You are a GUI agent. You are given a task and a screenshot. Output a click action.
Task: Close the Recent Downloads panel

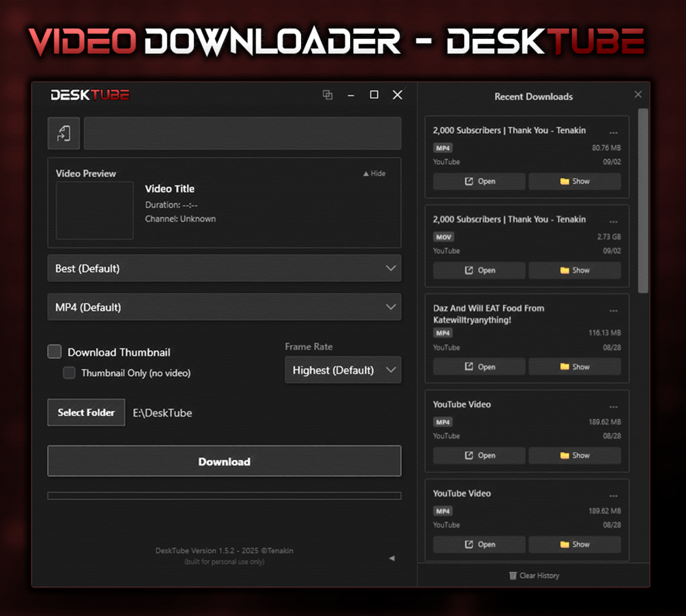pyautogui.click(x=638, y=94)
